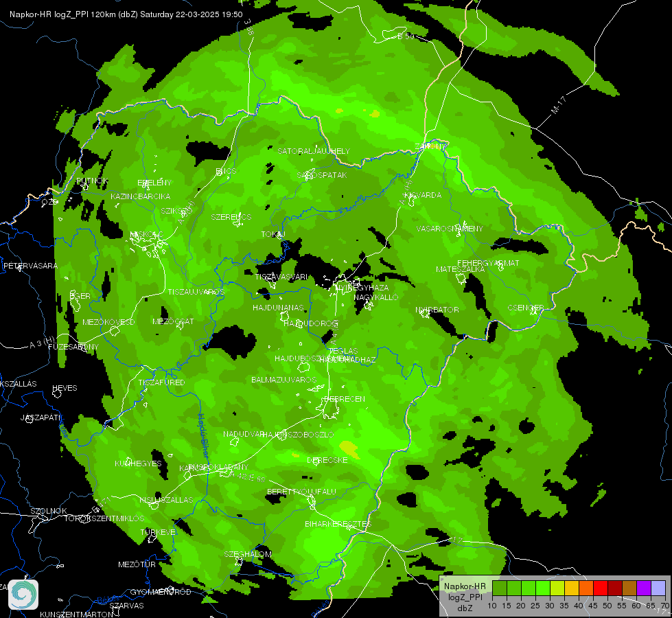
Task: Click the TOKAJ city label
Action: point(273,234)
